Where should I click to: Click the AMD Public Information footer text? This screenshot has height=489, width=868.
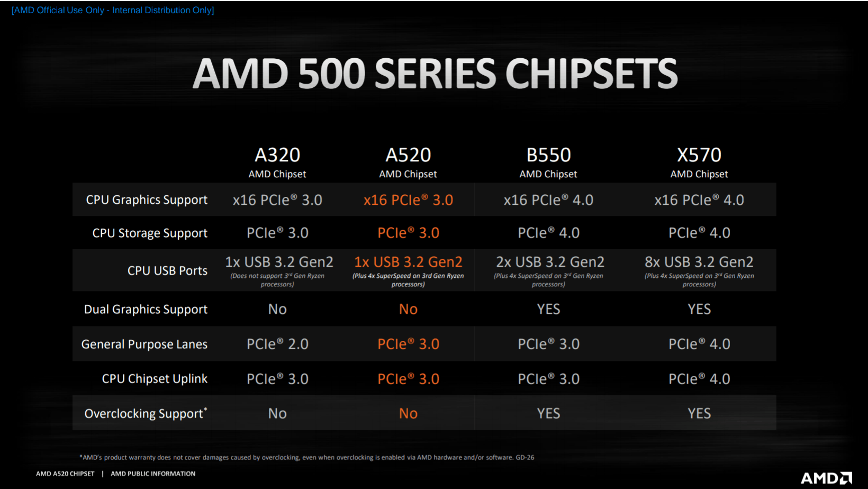point(153,474)
